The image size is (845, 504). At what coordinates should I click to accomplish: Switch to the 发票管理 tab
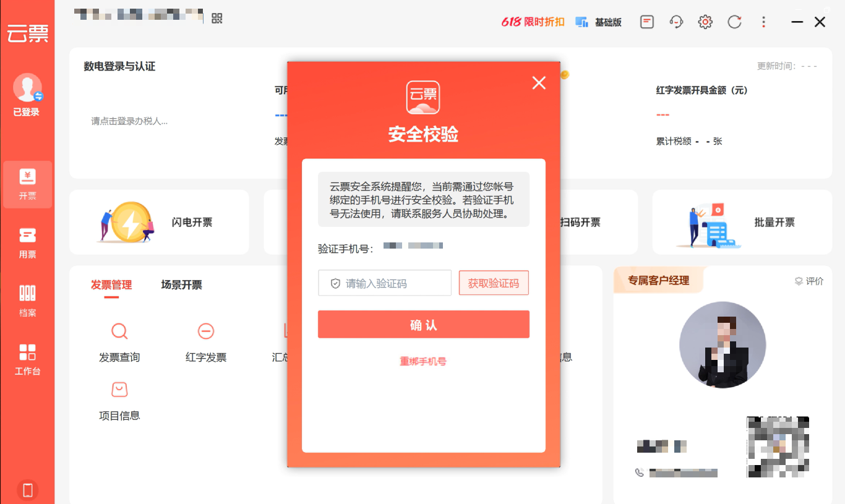(111, 285)
